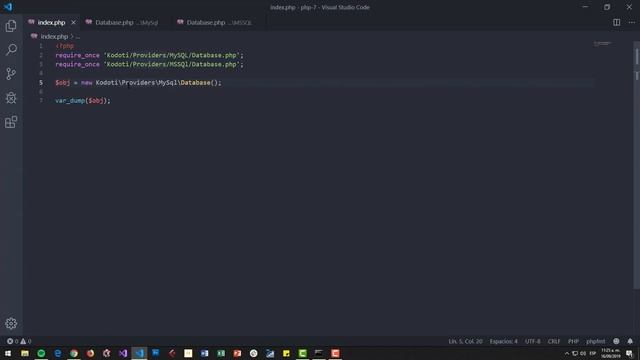640x360 pixels.
Task: Expand the breadcrumb ellipsis after index.php
Action: point(78,36)
